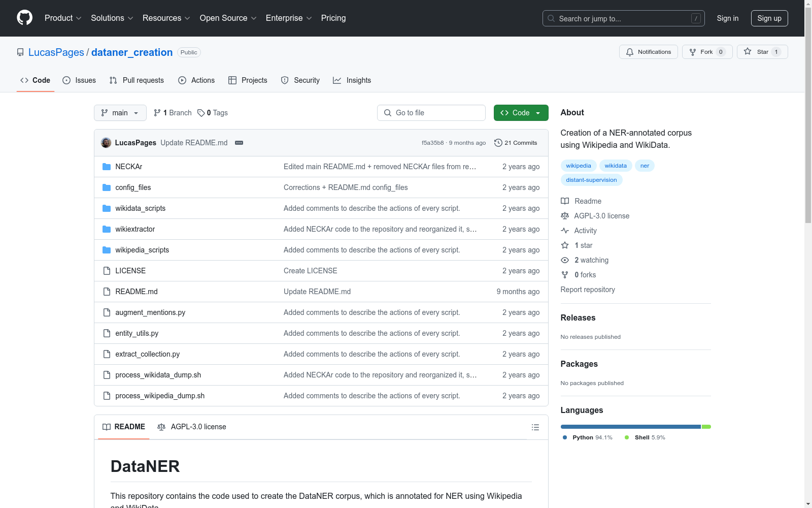Open the config_files folder icon
The width and height of the screenshot is (812, 508).
(107, 187)
